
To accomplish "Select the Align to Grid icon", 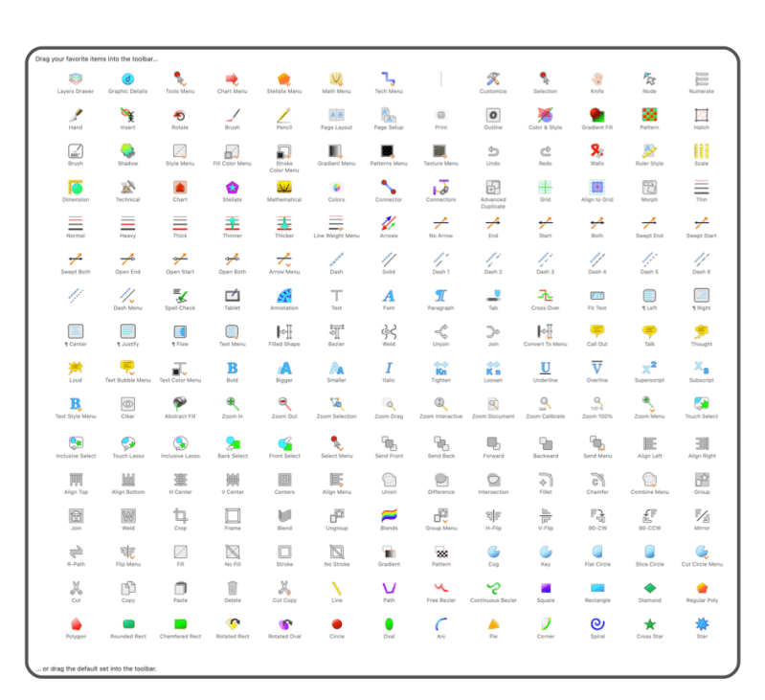I will (597, 188).
